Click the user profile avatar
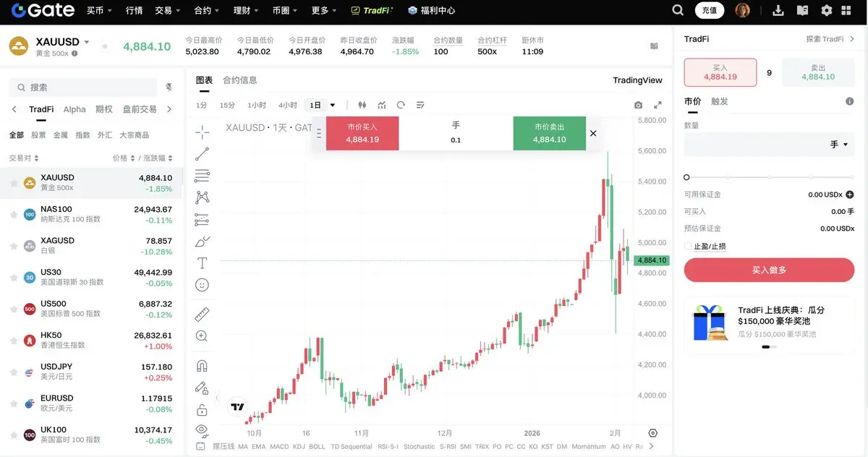The width and height of the screenshot is (868, 457). tap(743, 10)
